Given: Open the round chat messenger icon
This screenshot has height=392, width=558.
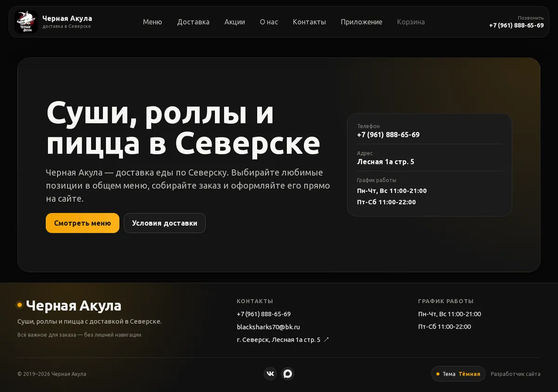Looking at the screenshot, I should pos(288,373).
